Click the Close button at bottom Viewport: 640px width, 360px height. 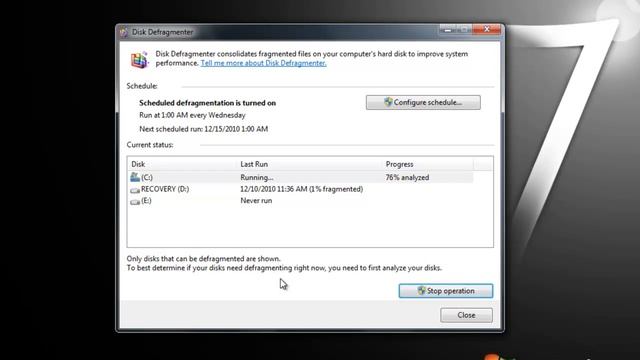[466, 315]
